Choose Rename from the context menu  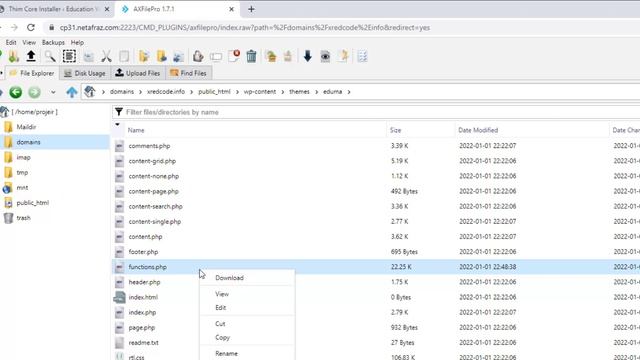[227, 353]
